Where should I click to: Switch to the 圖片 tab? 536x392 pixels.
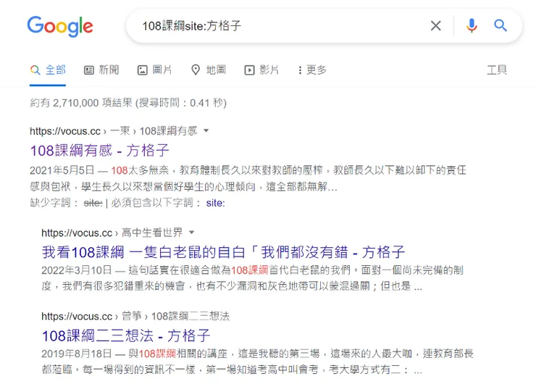tap(154, 70)
